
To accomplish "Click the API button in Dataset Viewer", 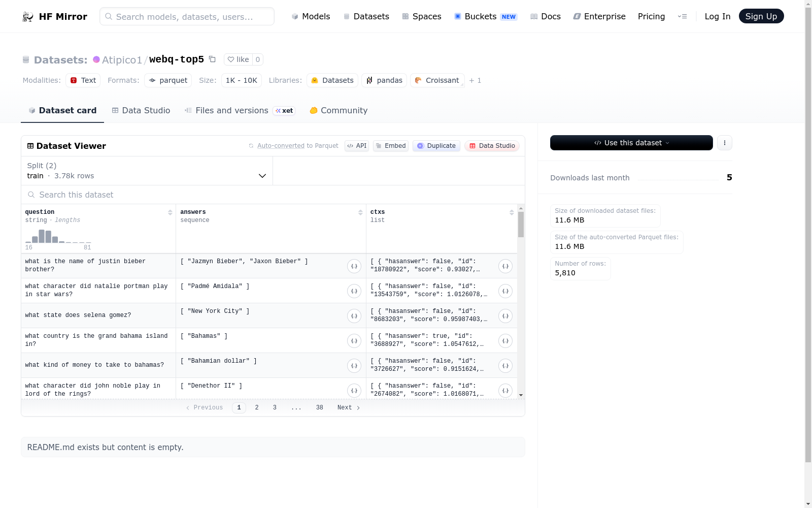I will tap(357, 146).
